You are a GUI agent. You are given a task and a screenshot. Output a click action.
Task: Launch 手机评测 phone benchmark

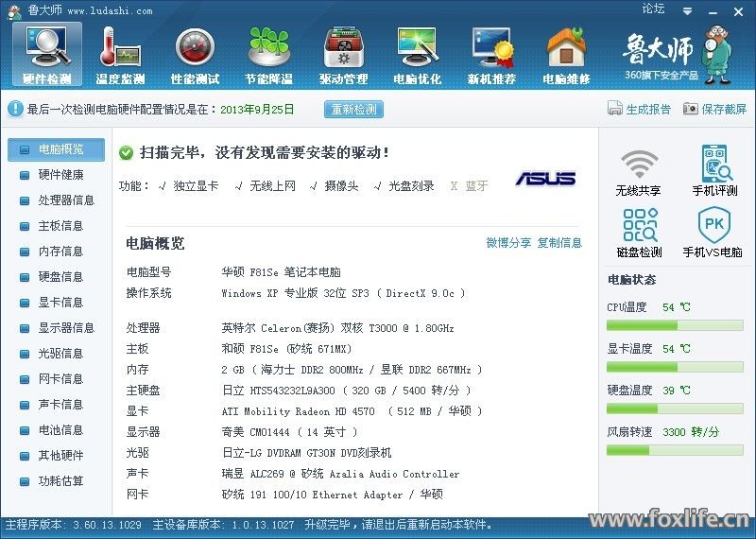[x=715, y=170]
